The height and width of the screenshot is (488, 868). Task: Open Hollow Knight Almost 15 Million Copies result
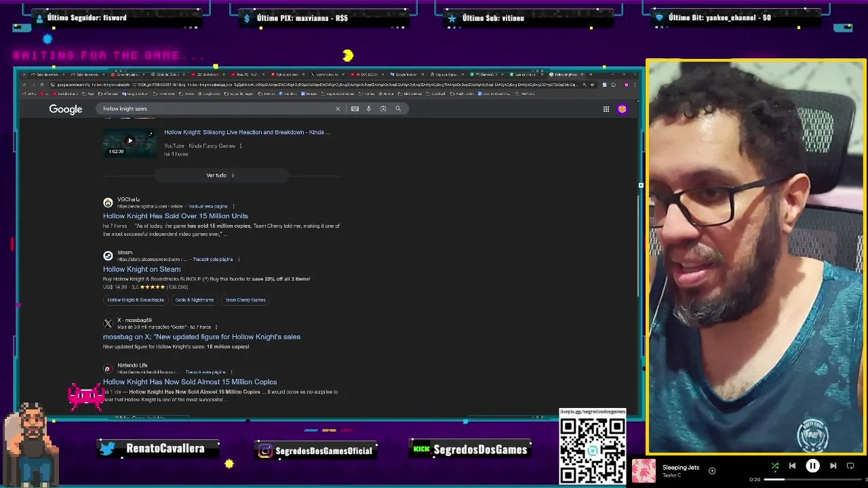click(190, 382)
